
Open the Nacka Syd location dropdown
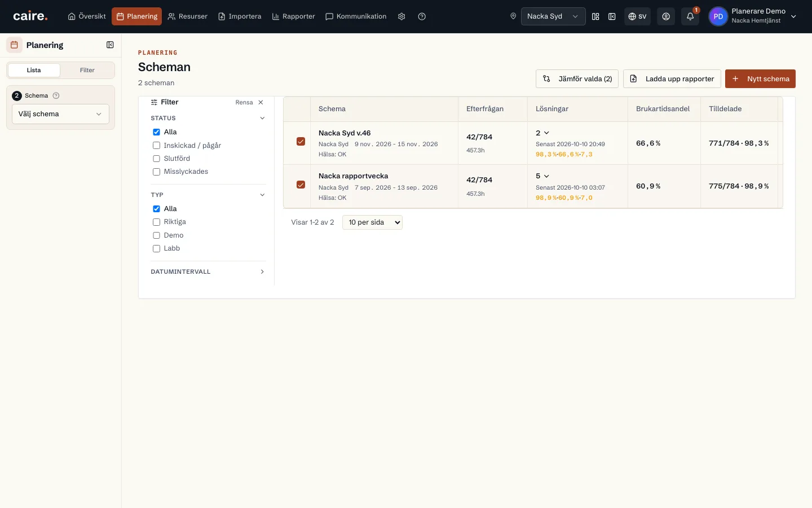[x=553, y=16]
